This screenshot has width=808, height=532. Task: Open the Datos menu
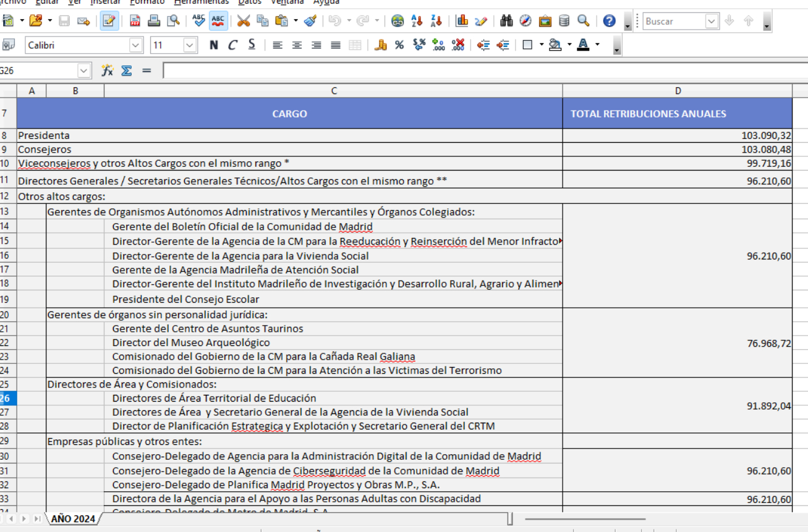point(249,2)
